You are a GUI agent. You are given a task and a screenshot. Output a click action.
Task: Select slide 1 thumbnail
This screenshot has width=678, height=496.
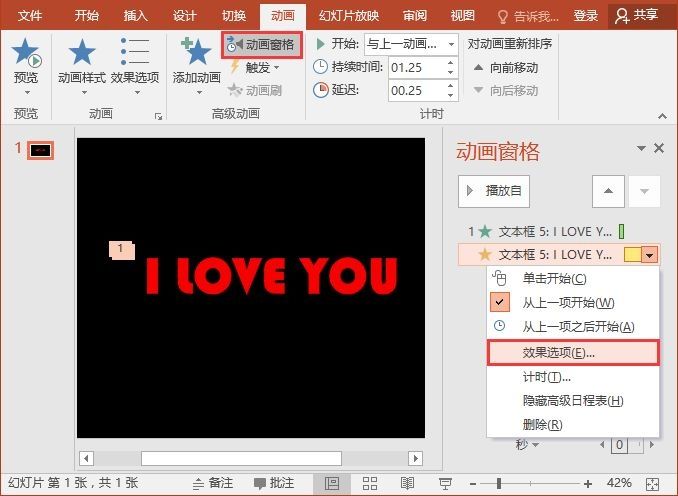[x=41, y=150]
